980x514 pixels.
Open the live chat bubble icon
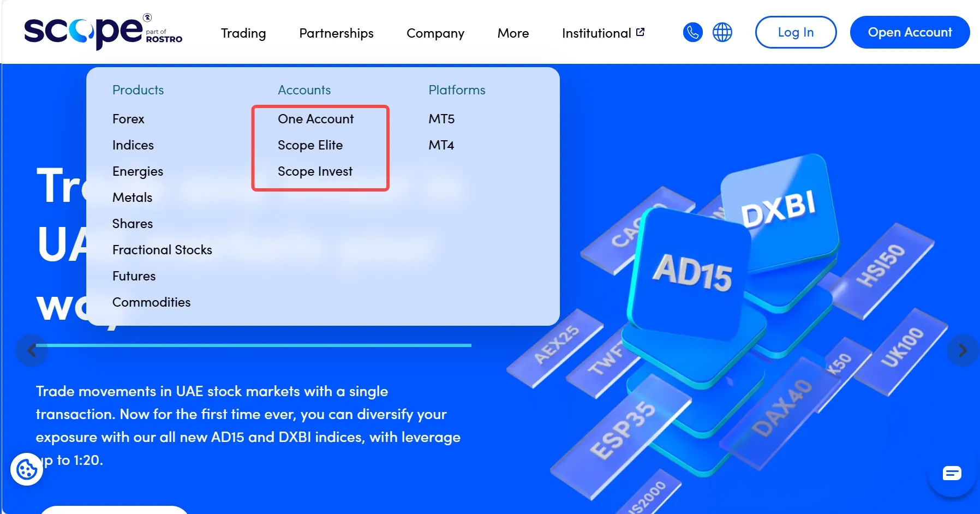click(x=952, y=473)
